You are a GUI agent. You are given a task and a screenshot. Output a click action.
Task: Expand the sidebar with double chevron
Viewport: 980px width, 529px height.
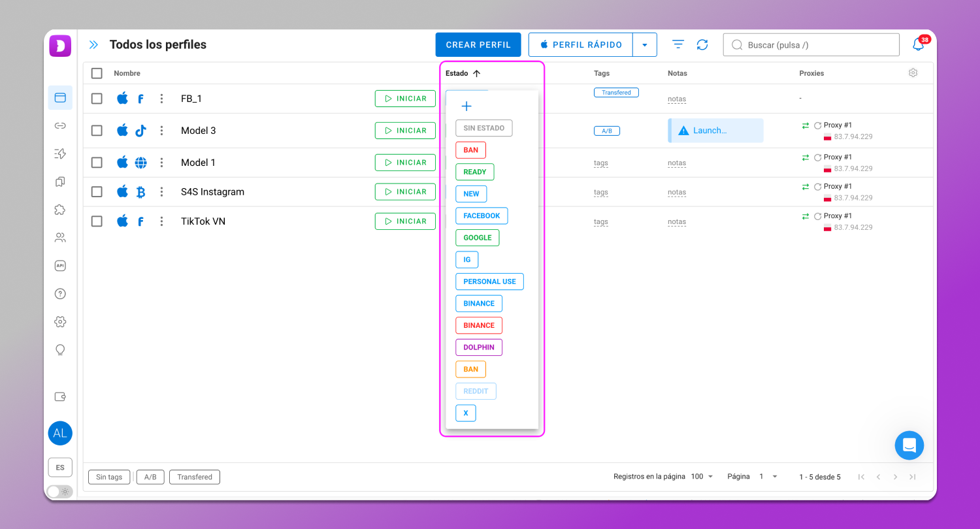(x=93, y=45)
